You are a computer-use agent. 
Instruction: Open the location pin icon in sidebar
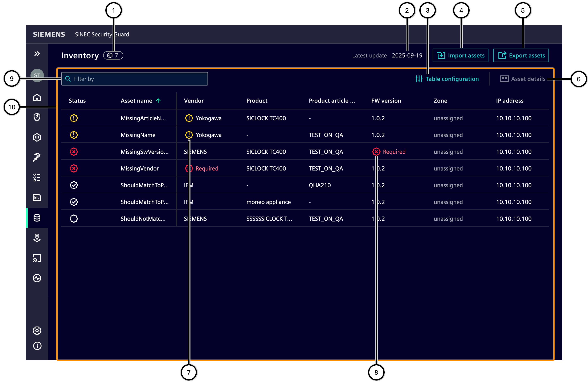[37, 238]
